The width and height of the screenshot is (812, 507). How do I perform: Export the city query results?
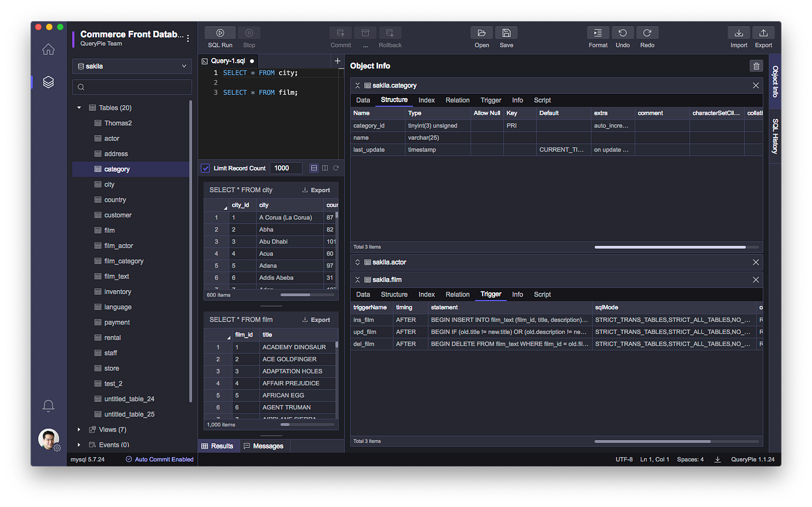pos(316,190)
